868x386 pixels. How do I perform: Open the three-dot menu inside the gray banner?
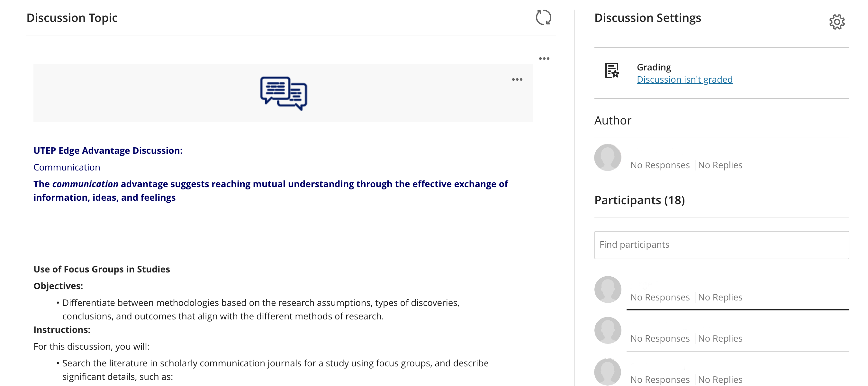click(x=517, y=79)
